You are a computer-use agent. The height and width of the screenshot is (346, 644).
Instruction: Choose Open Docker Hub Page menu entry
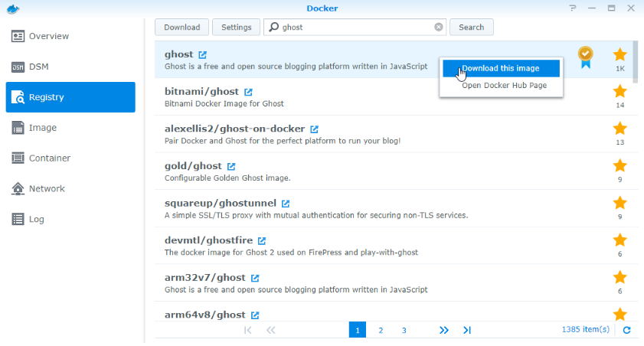(501, 86)
